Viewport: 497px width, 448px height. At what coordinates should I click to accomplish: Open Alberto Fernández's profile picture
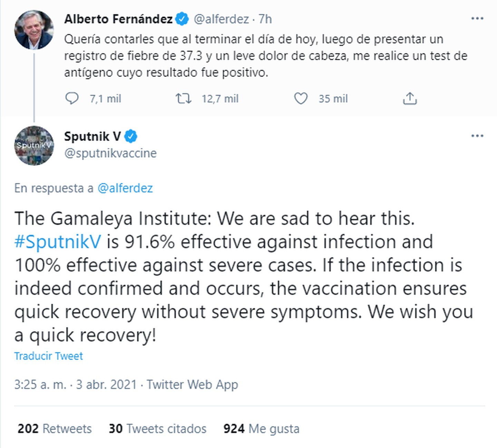[34, 30]
